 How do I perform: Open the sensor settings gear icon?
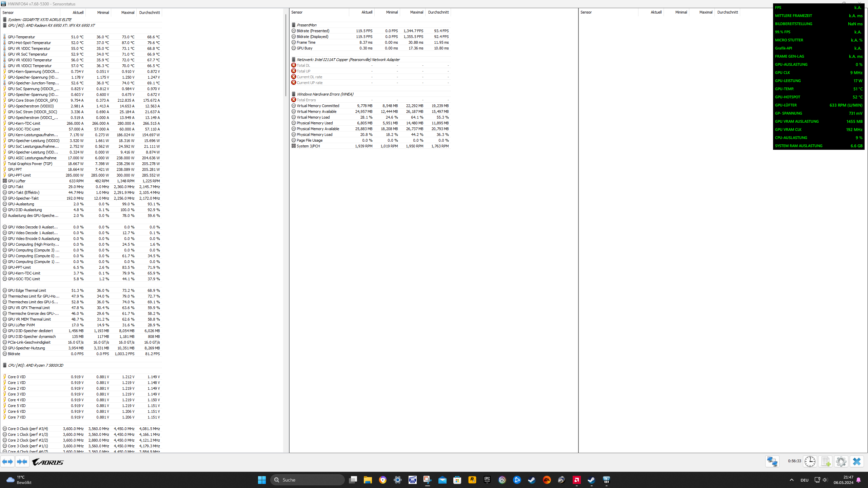(841, 461)
